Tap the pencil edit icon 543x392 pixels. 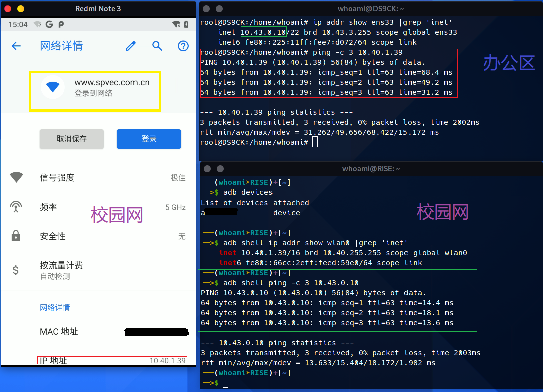click(x=131, y=46)
